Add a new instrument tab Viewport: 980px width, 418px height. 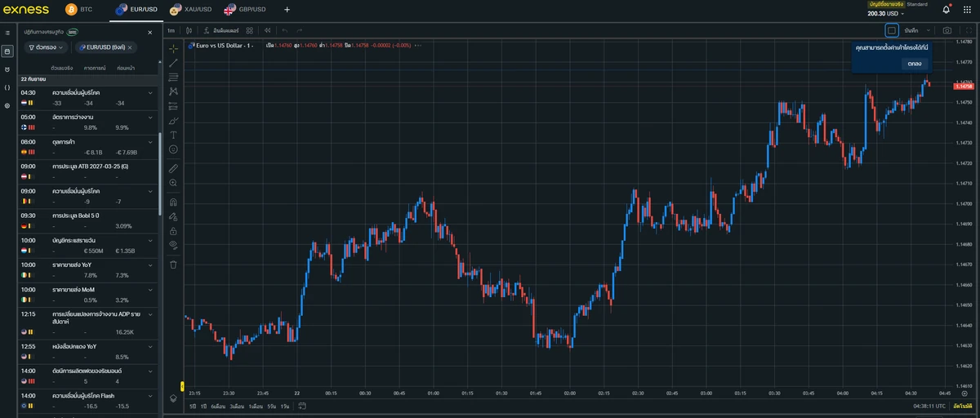click(x=287, y=10)
